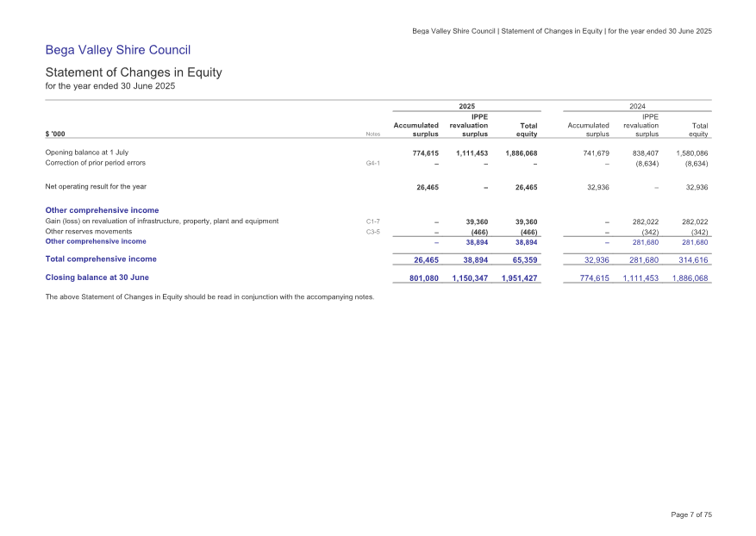Select the 2024 column group header
756x536 pixels.
point(637,105)
